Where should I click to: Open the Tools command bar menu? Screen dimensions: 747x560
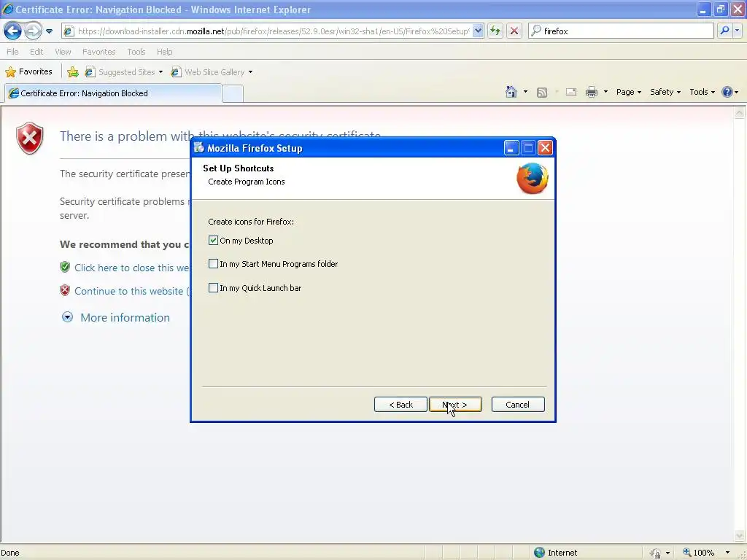coord(702,92)
